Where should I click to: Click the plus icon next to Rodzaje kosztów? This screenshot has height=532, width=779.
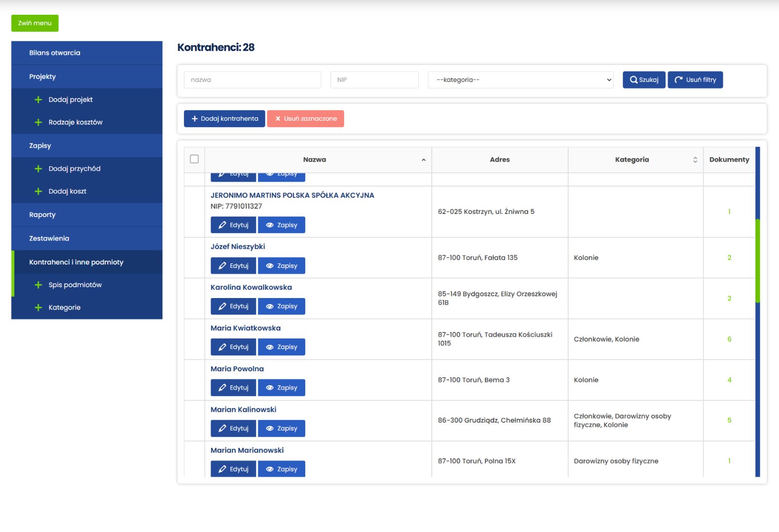click(x=38, y=122)
